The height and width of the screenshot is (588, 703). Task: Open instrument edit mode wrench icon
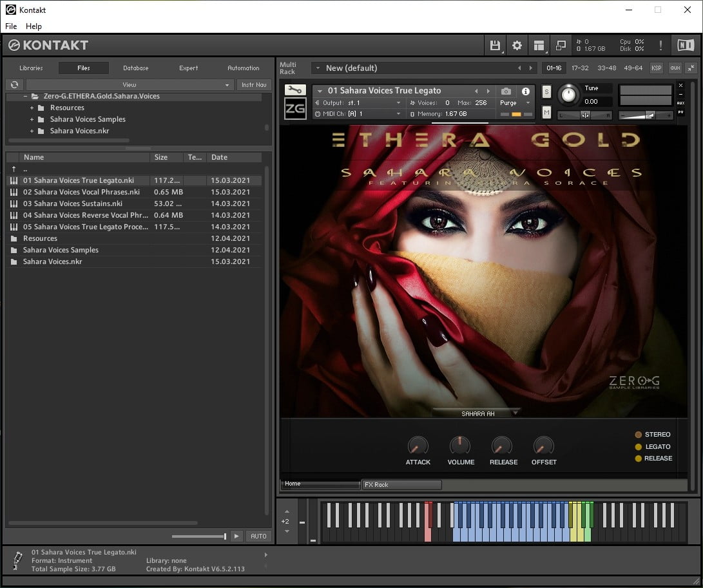click(x=295, y=90)
